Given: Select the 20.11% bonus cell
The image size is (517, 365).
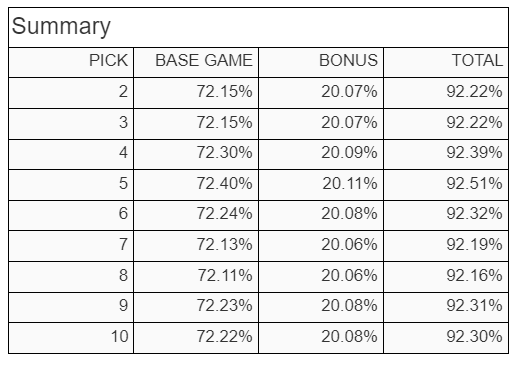Looking at the screenshot, I should click(x=321, y=185).
